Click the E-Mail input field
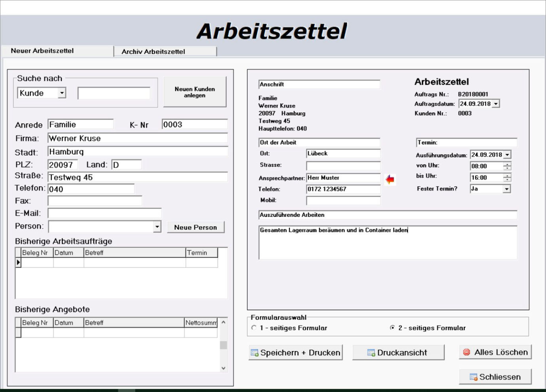Image resolution: width=546 pixels, height=392 pixels. click(x=104, y=213)
